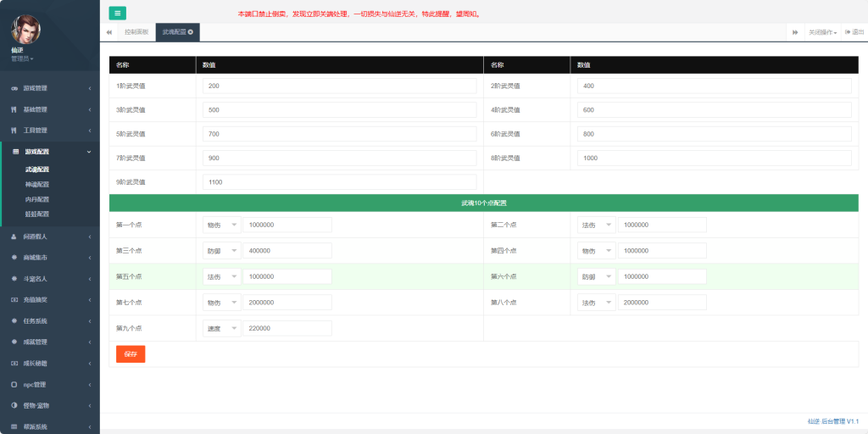
Task: Open the 第二个点 attribute type dropdown
Action: click(597, 225)
